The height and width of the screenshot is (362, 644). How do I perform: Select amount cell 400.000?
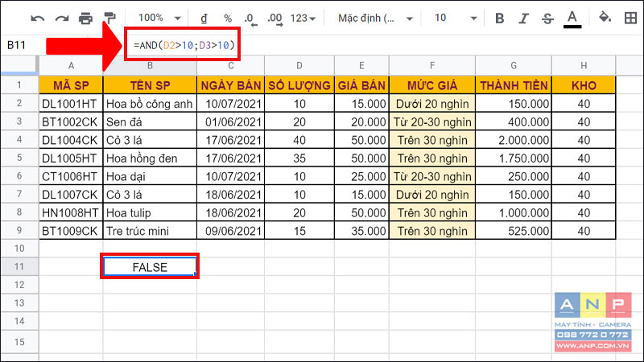(514, 122)
